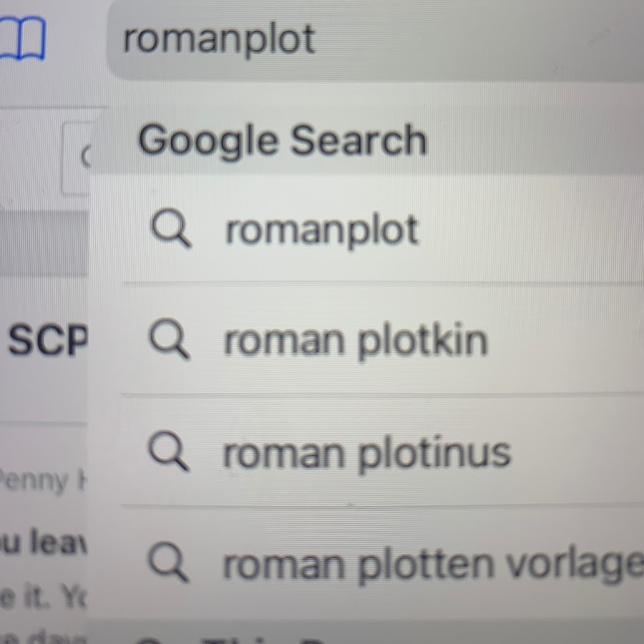This screenshot has height=644, width=644.
Task: Select the "romanplot" suggestion text
Action: (x=321, y=230)
